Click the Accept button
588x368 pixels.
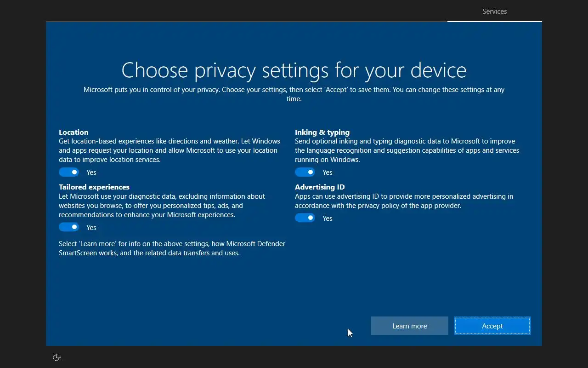[x=492, y=326]
